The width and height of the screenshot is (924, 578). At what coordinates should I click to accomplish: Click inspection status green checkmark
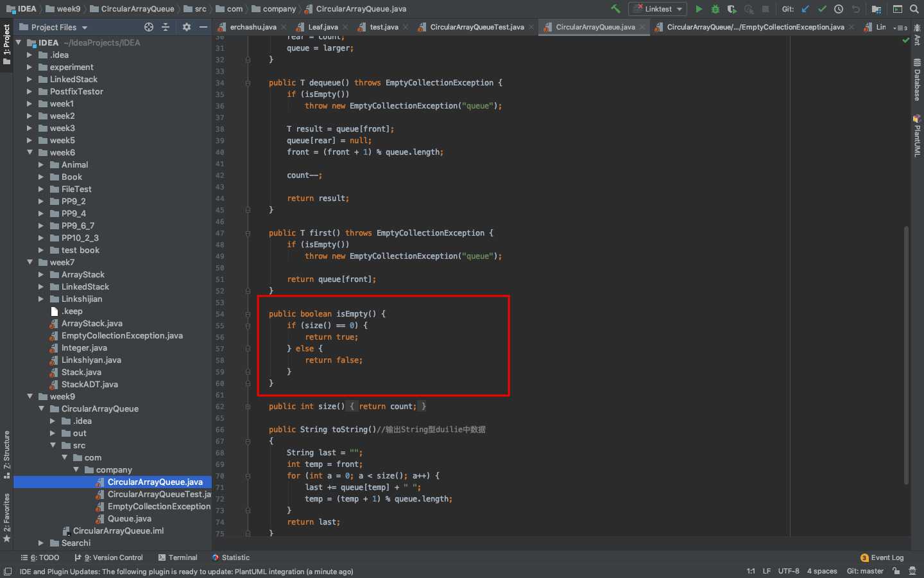(x=905, y=40)
